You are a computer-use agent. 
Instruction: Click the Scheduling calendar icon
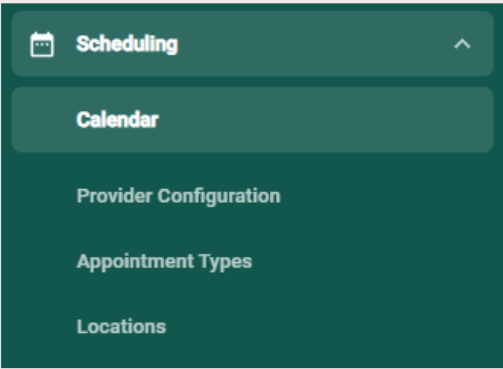42,44
